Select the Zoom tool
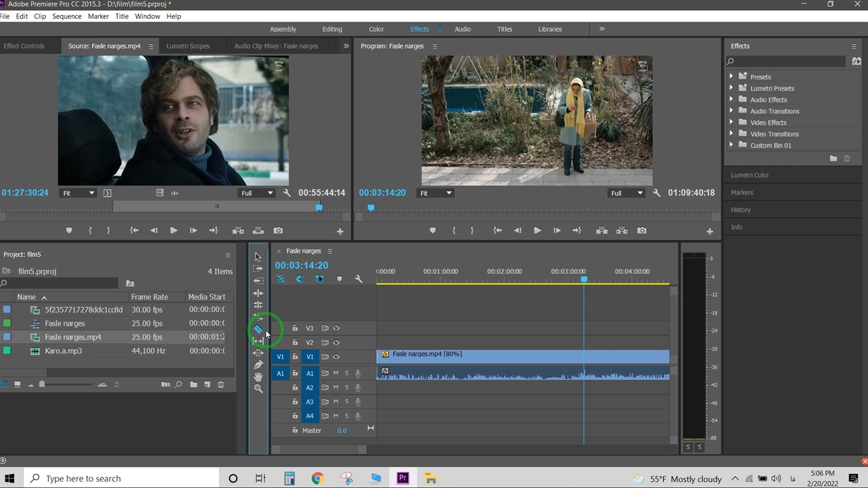This screenshot has height=488, width=868. coord(258,388)
